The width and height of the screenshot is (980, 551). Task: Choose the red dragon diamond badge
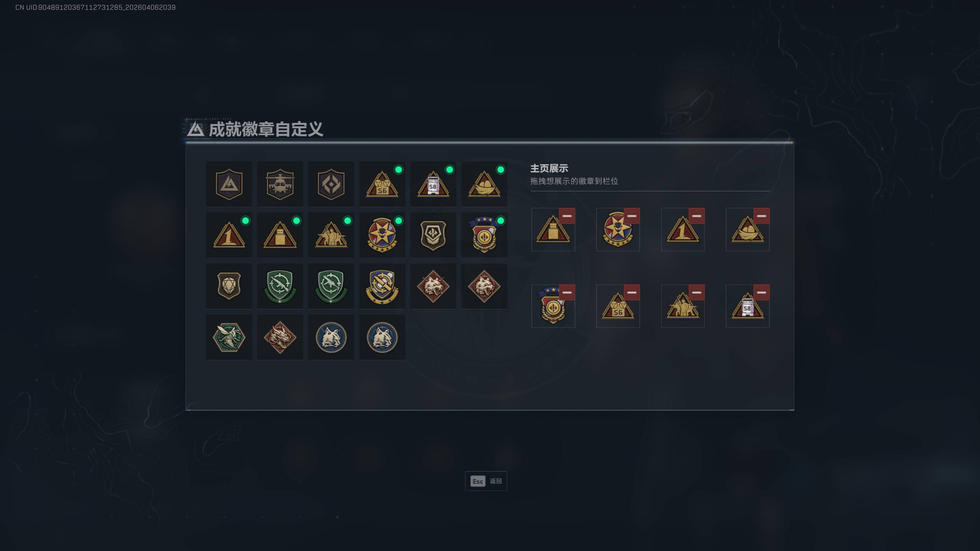(x=280, y=337)
